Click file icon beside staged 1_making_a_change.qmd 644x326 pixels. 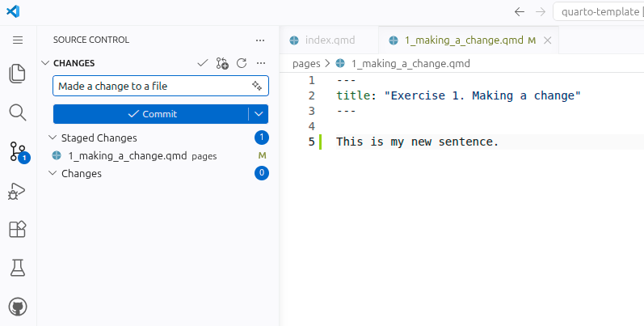(x=57, y=155)
